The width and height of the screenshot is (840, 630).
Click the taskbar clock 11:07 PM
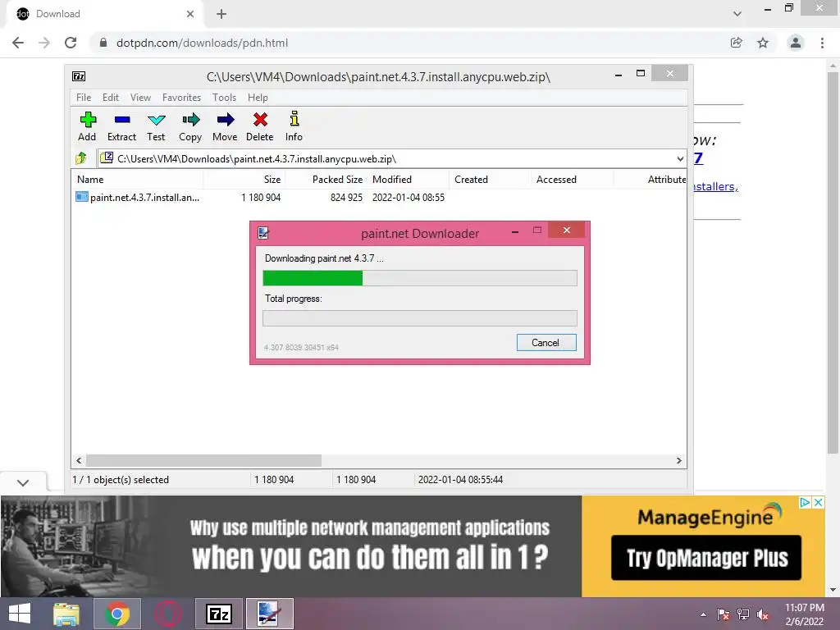coord(805,608)
